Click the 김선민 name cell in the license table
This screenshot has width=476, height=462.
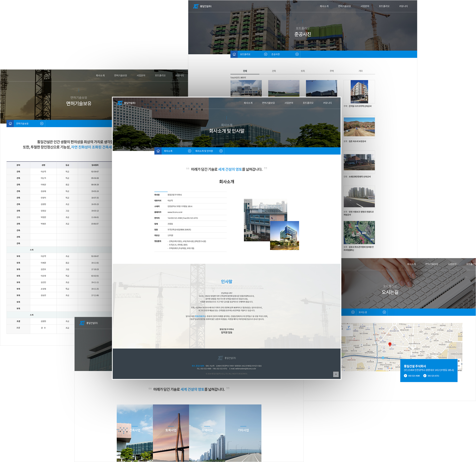pyautogui.click(x=43, y=283)
